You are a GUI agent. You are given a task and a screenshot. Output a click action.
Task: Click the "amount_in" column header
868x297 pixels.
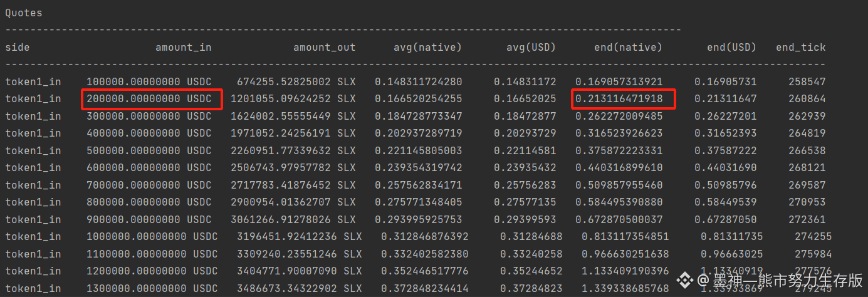pos(184,47)
